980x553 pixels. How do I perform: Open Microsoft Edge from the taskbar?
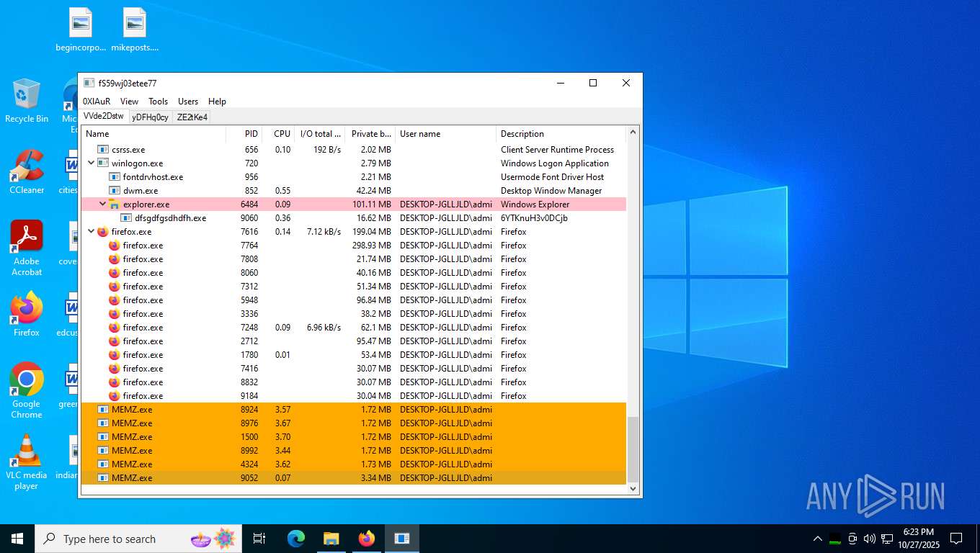pos(296,539)
